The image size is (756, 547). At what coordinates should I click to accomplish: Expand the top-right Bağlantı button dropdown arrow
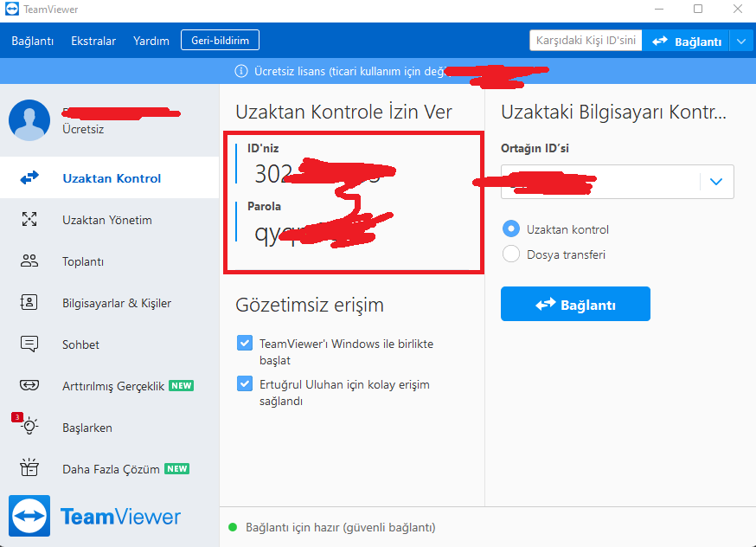pyautogui.click(x=741, y=42)
